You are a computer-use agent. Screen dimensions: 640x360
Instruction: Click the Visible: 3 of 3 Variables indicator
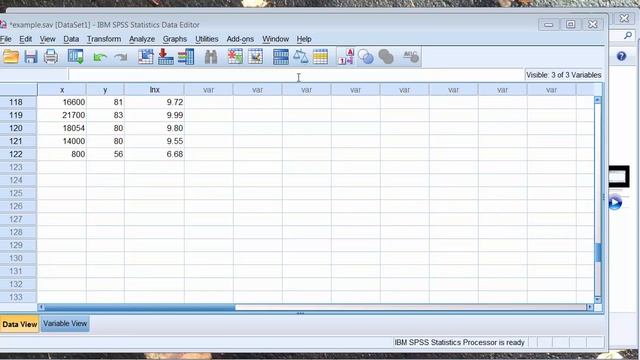(x=563, y=75)
